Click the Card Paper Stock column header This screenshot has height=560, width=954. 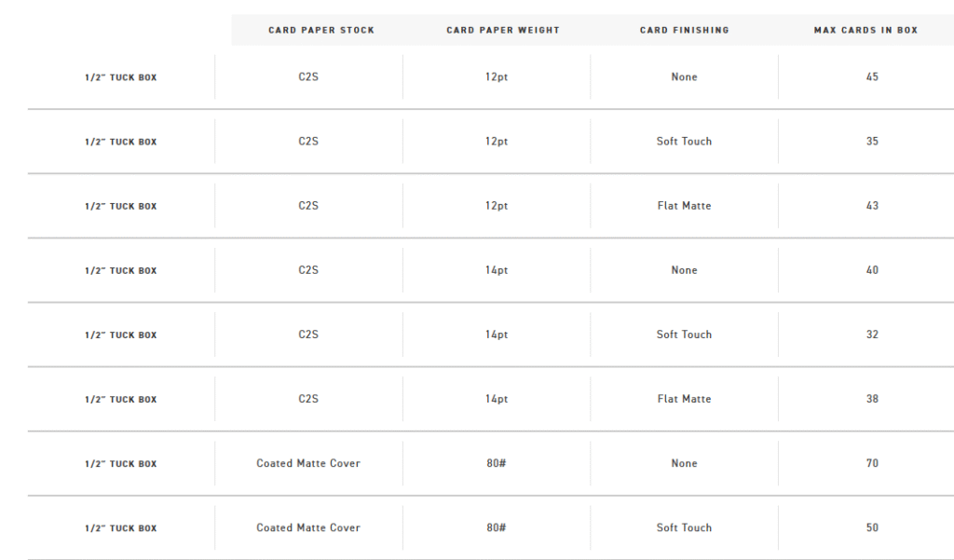tap(321, 30)
